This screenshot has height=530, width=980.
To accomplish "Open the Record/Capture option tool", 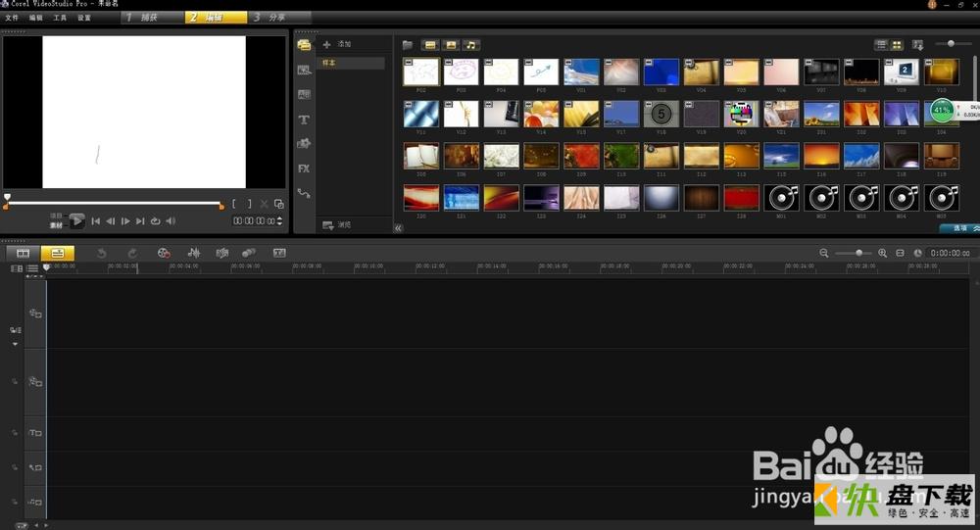I will click(163, 253).
